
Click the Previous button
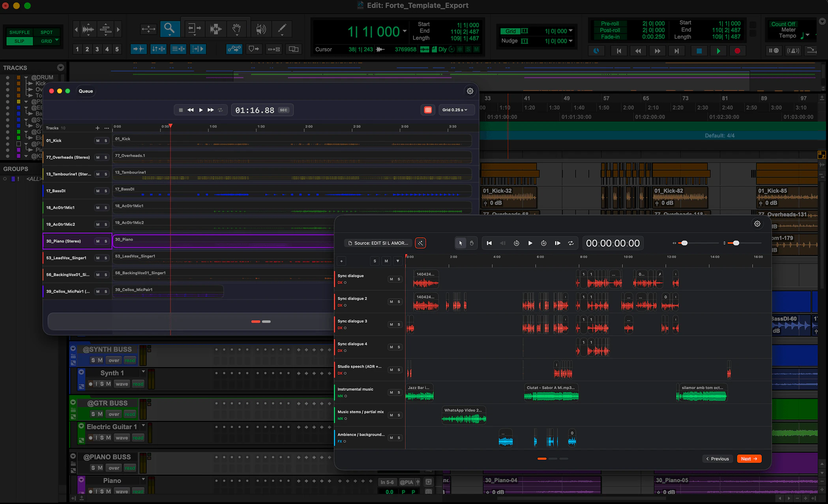(x=717, y=459)
